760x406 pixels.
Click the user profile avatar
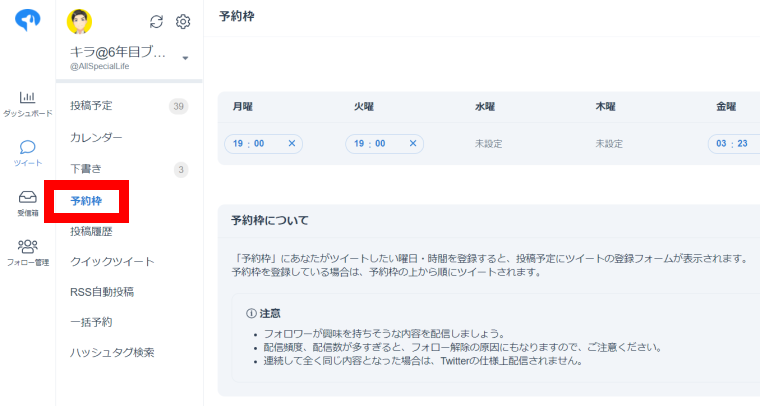79,22
